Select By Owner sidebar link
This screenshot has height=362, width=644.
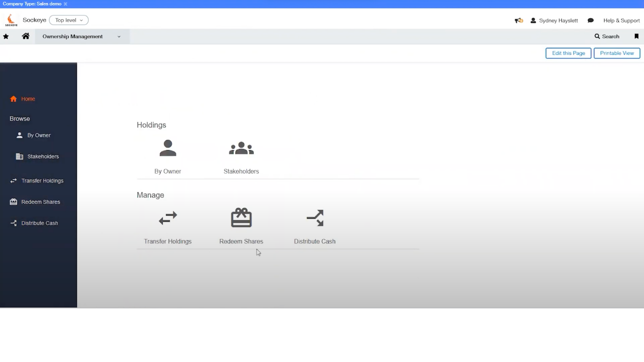(x=39, y=135)
